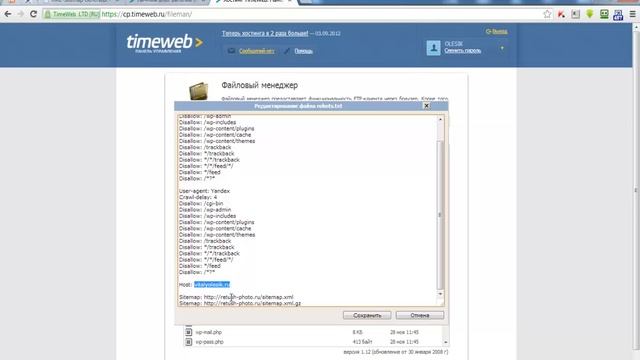Click the envelope messages icon
Screen dimensions: 640x360
(x=231, y=51)
